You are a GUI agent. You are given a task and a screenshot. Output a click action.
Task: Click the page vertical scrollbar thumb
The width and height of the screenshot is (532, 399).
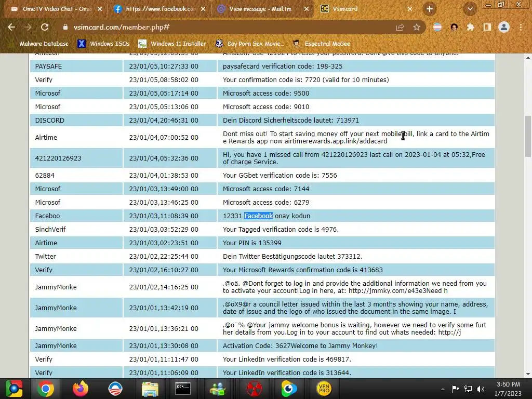(528, 136)
